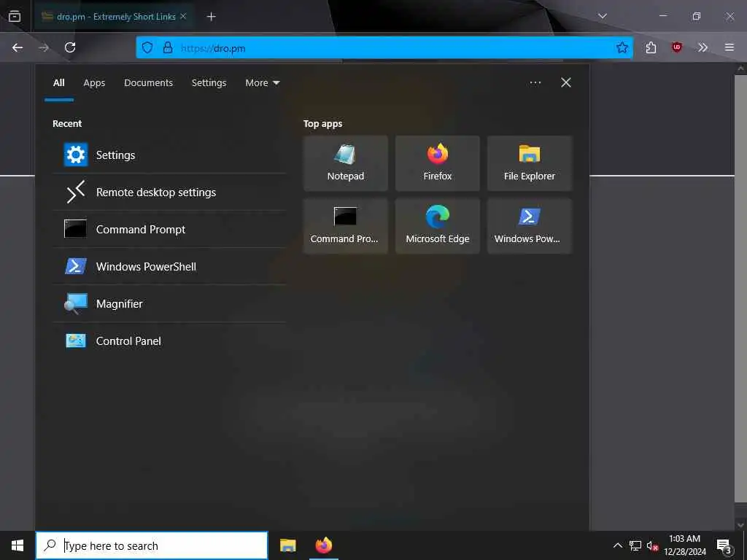List all Firefox tabs dropdown

coord(602,16)
